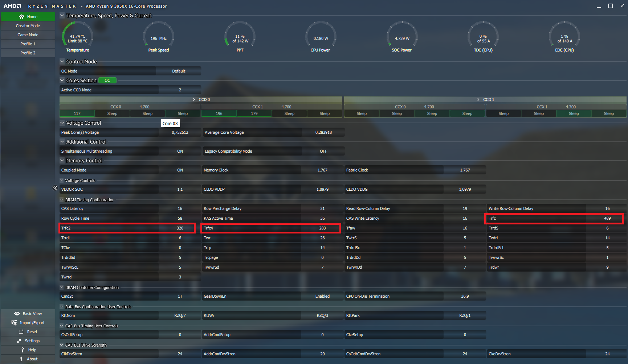Click the Basic View button
Screen dimensions: 628x364
pos(28,314)
